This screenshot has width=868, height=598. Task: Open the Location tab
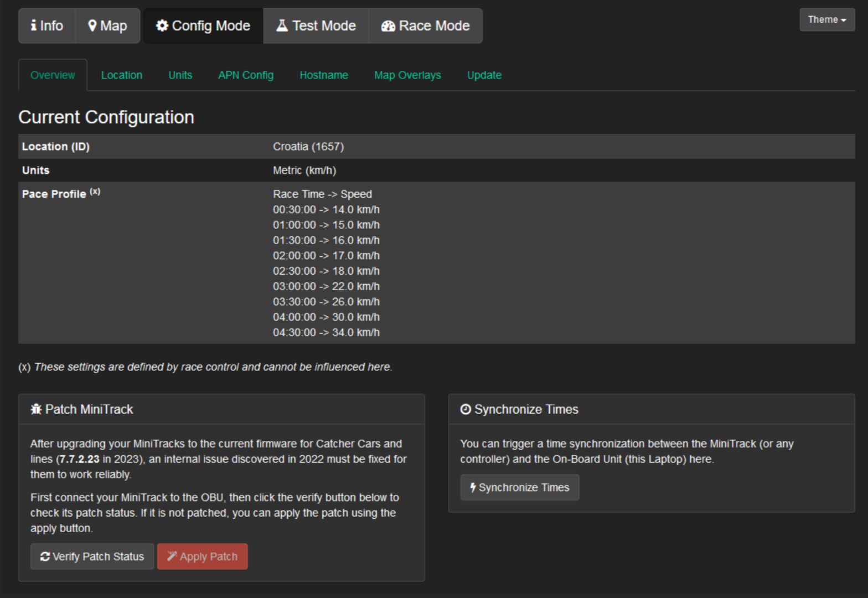(121, 75)
